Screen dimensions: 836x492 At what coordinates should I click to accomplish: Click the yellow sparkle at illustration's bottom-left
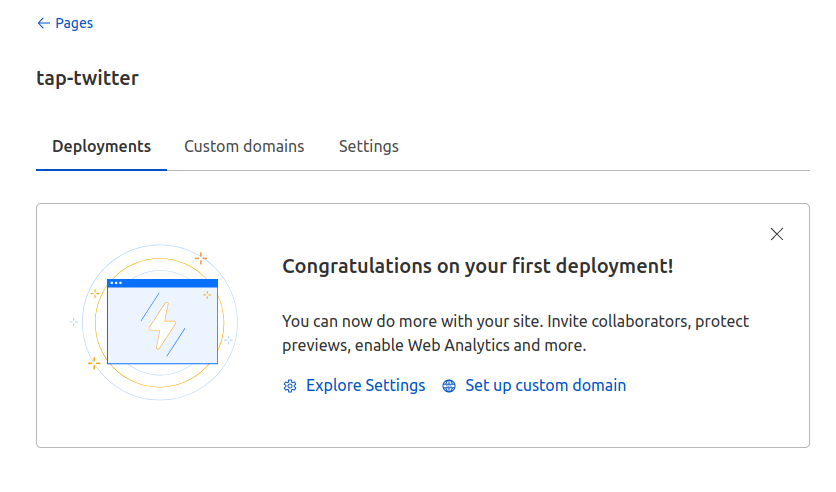pyautogui.click(x=94, y=363)
